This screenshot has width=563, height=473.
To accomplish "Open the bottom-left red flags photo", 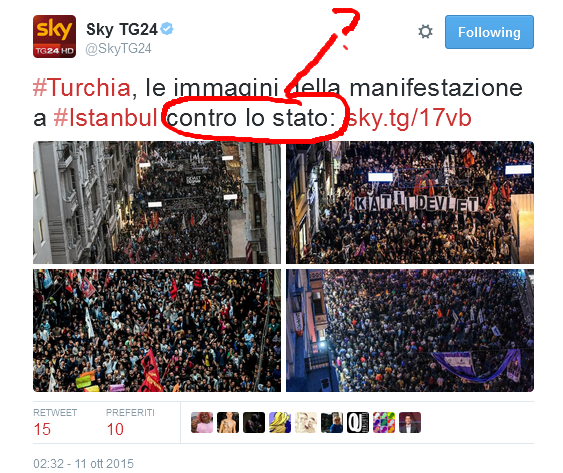I will [157, 330].
